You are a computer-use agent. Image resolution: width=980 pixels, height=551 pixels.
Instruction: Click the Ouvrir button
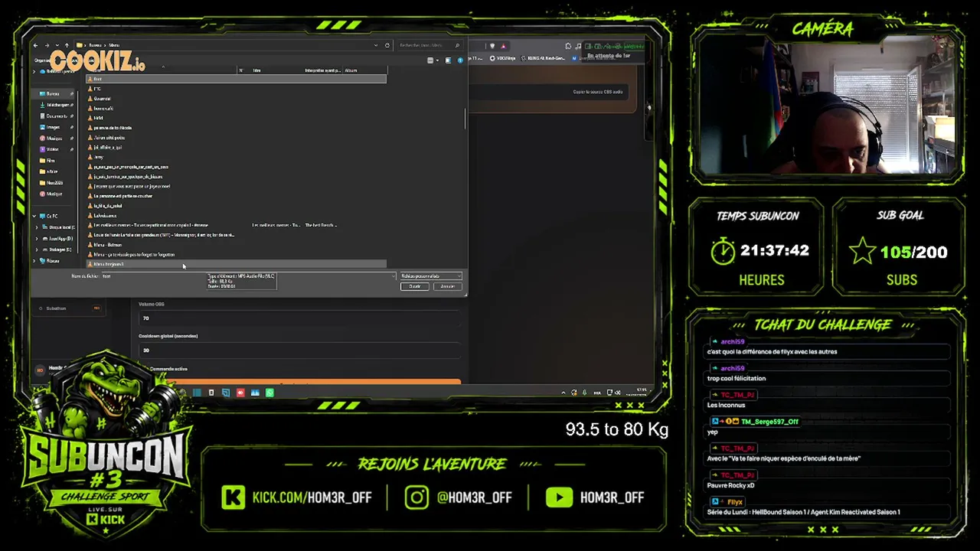(x=415, y=286)
